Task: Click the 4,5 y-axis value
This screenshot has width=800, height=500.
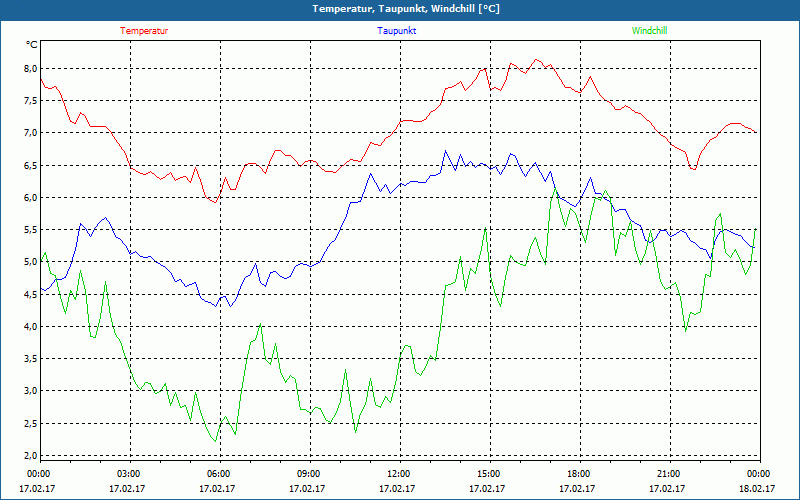Action: [x=31, y=294]
